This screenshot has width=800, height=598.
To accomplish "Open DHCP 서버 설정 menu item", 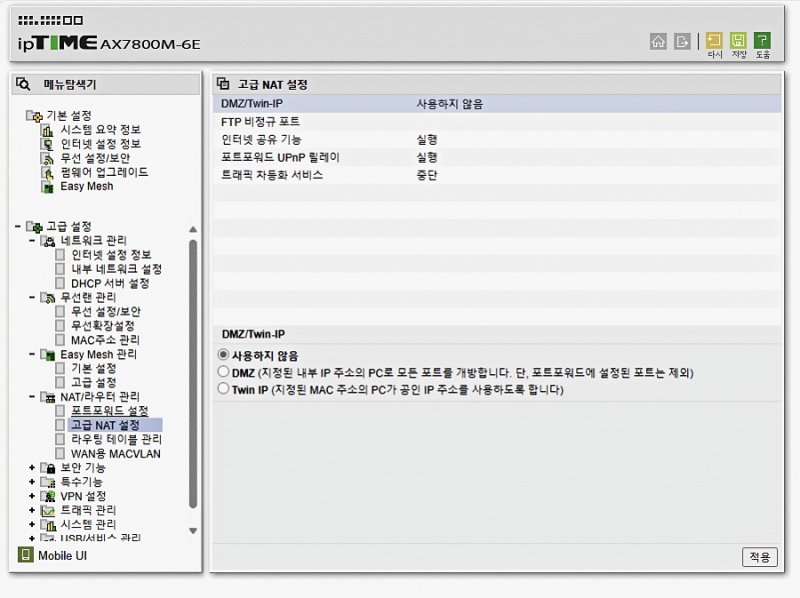I will [x=109, y=283].
